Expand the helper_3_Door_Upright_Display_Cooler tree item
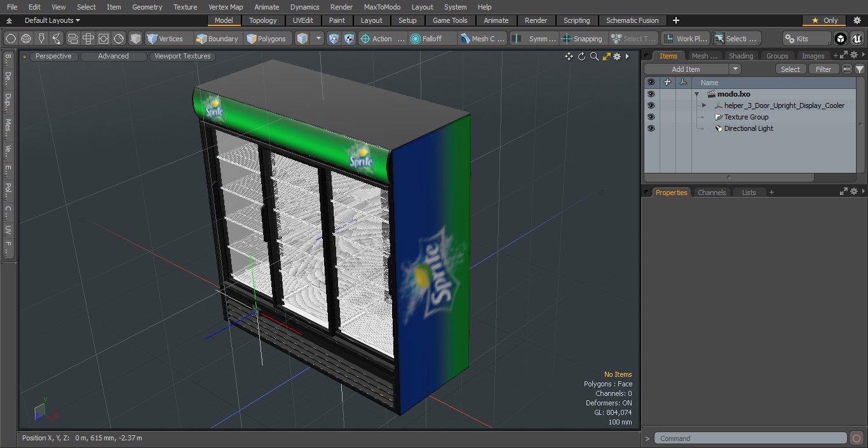The image size is (868, 448). pos(704,105)
